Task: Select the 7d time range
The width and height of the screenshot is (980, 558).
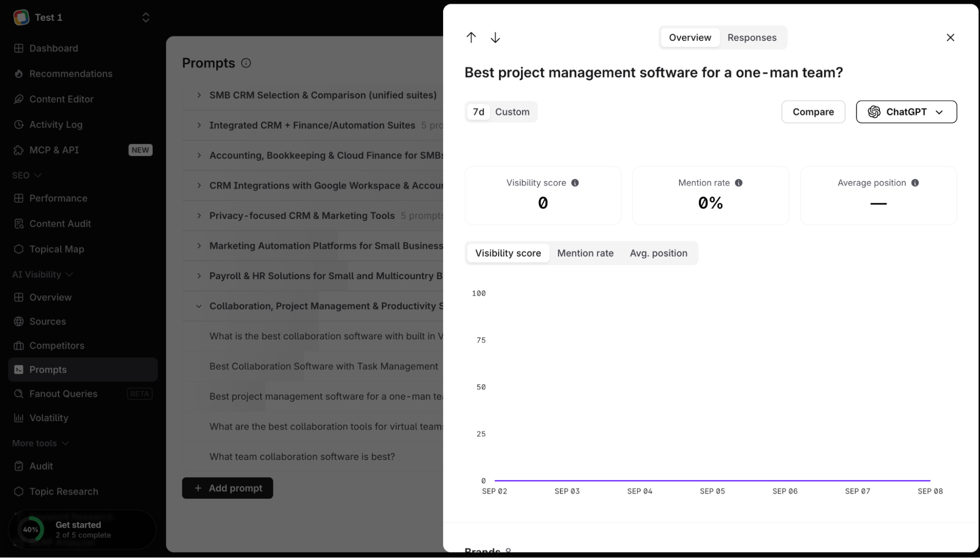Action: click(478, 112)
